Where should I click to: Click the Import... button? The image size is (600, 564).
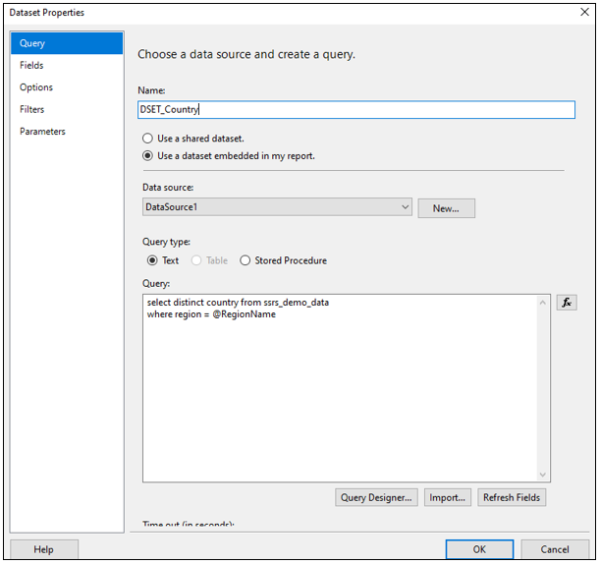(445, 497)
